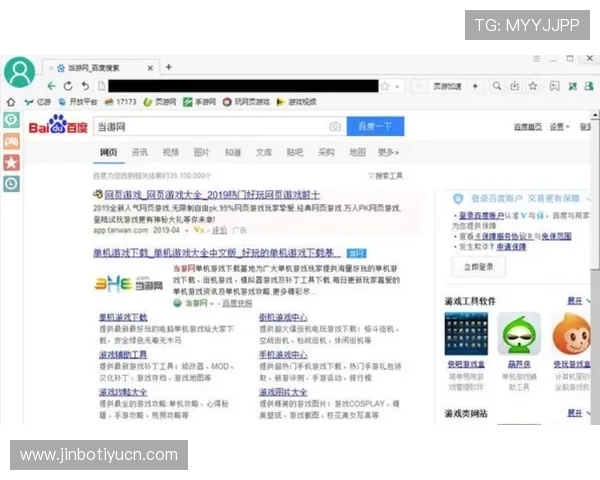Open the 街机游戏中心 sub-link
The height and width of the screenshot is (480, 600).
283,317
